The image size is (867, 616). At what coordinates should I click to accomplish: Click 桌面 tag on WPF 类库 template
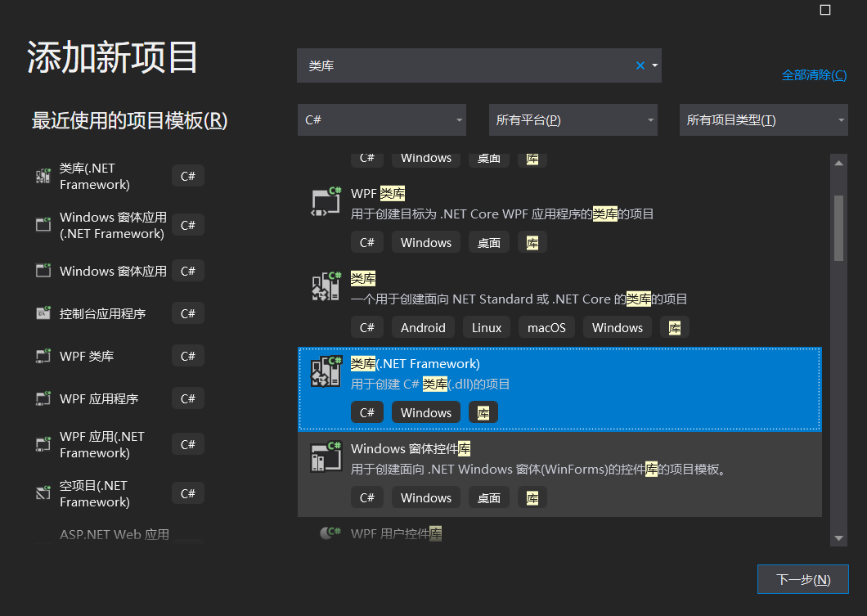[x=489, y=242]
